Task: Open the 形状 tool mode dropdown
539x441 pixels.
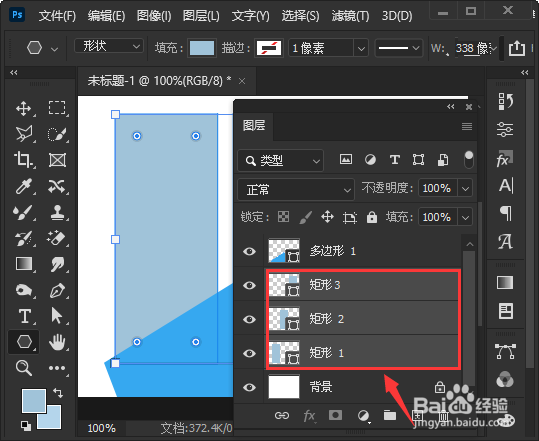Action: 109,46
